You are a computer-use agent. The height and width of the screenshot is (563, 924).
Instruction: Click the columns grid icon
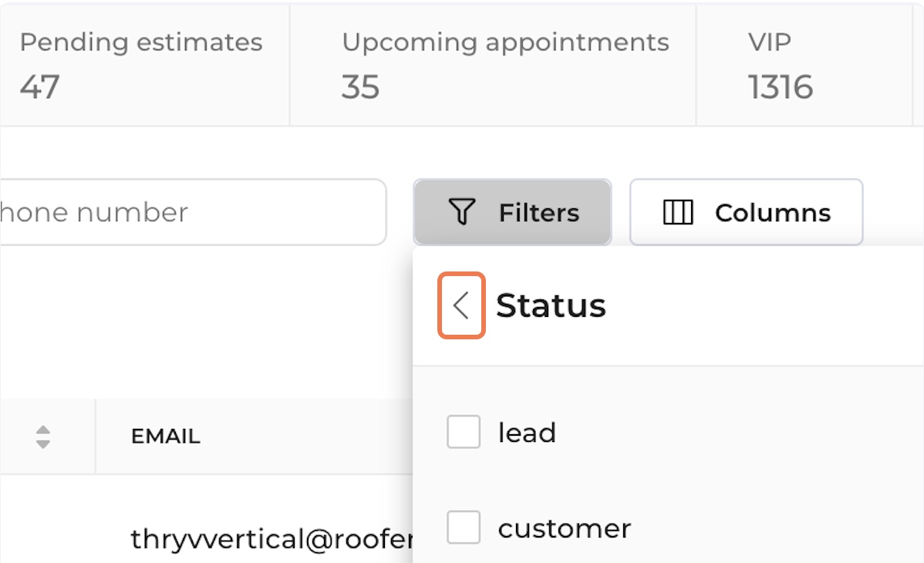[678, 212]
